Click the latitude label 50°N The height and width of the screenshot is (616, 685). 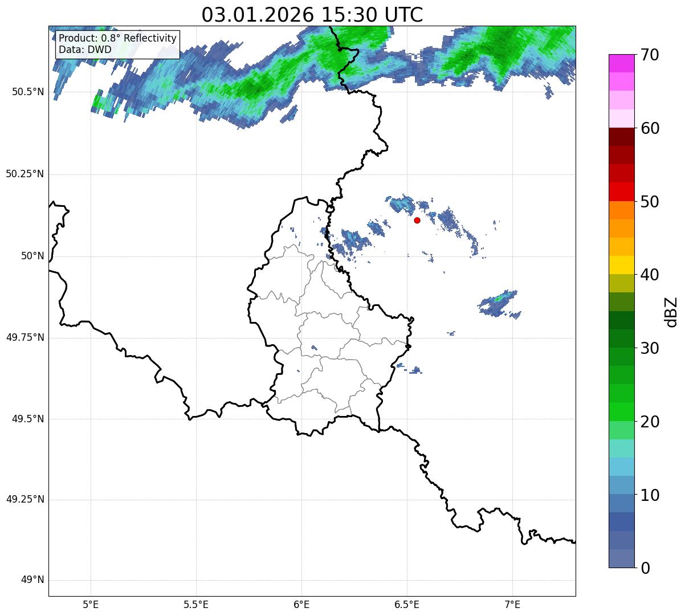[32, 256]
